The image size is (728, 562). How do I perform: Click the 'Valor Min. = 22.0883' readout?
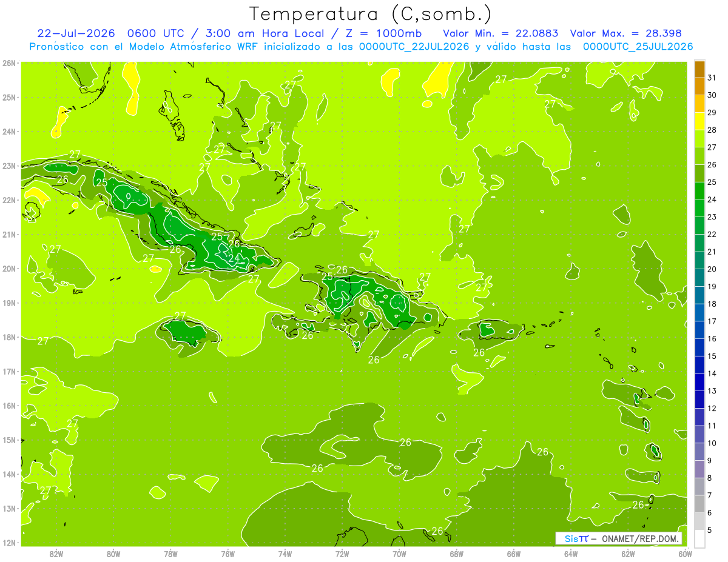point(500,33)
